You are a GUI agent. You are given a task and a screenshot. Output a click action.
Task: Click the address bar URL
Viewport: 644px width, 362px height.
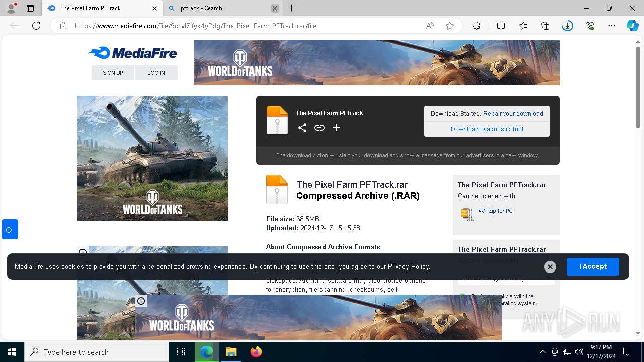click(196, 26)
